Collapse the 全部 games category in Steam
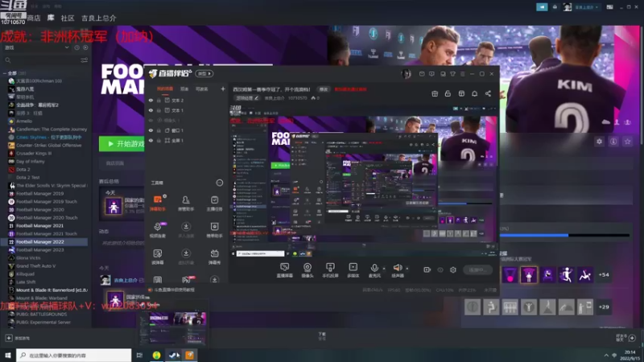 pyautogui.click(x=5, y=73)
